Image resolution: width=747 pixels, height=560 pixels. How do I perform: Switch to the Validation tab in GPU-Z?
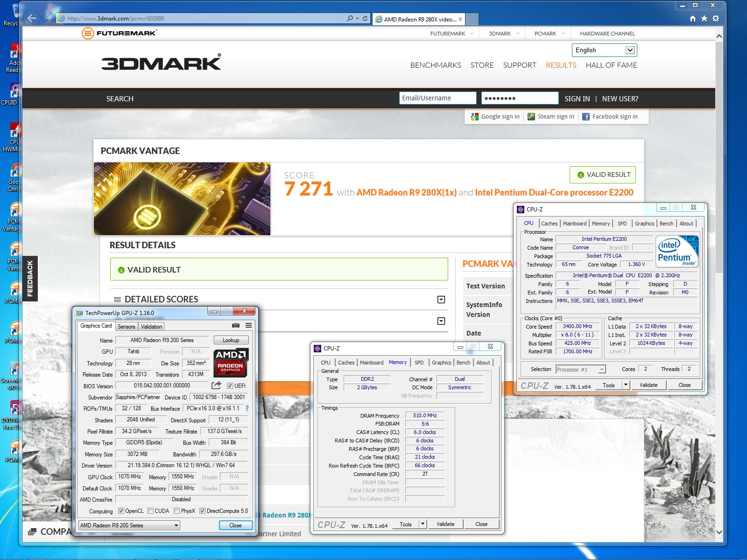152,327
